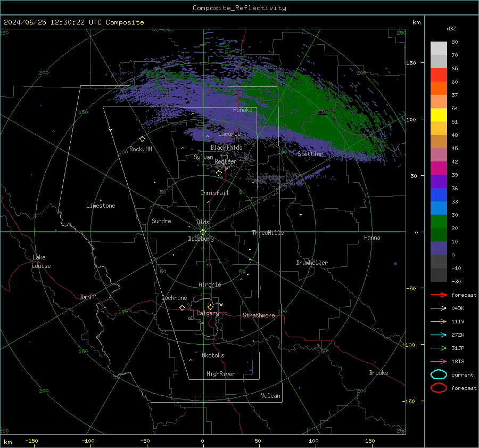479x448 pixels.
Task: Click the blue 33 dBZ color swatch
Action: pos(439,195)
